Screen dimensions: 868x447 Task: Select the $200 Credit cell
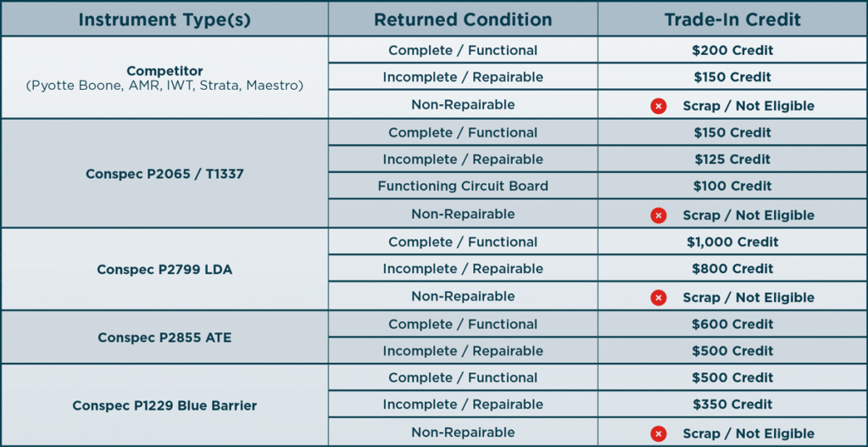pos(732,50)
